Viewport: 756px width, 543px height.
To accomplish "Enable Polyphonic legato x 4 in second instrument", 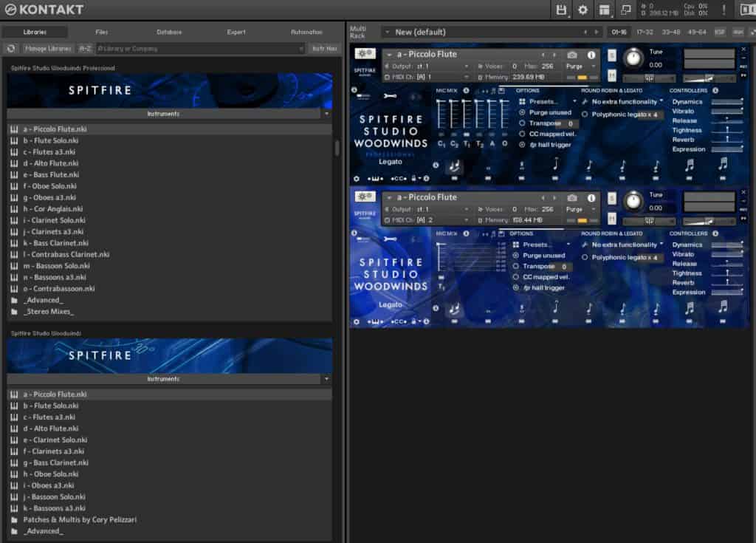I will (x=585, y=257).
